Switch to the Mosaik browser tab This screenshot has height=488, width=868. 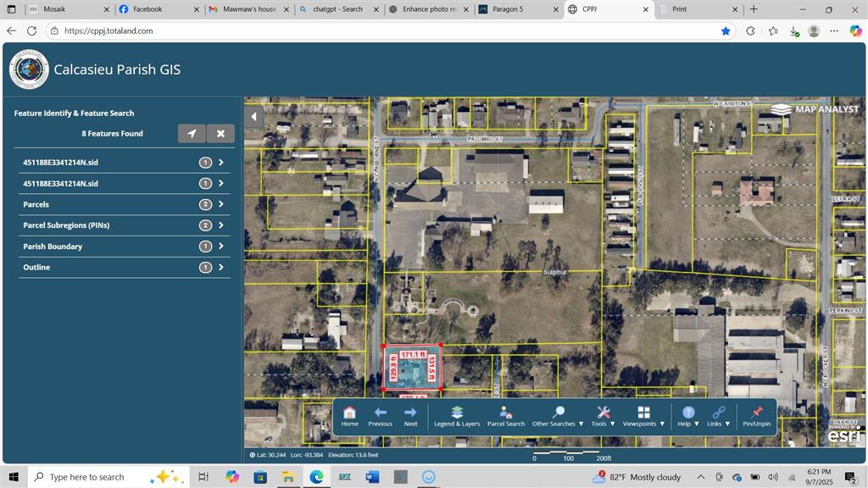point(70,9)
